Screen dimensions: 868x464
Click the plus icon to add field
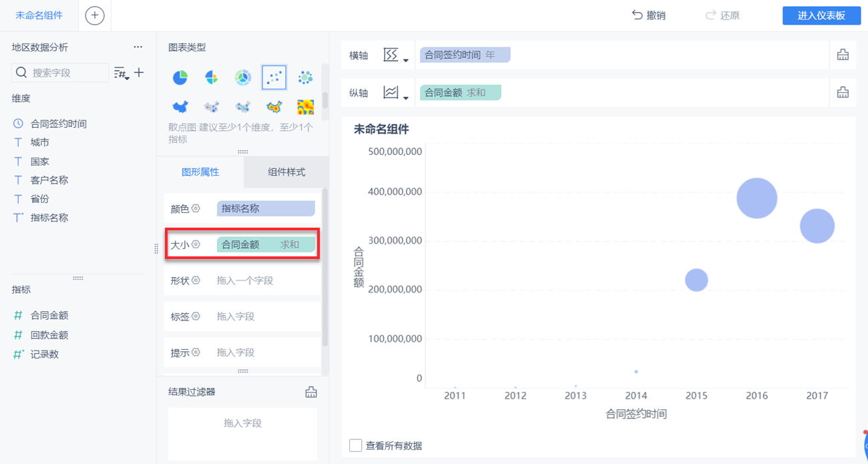[x=139, y=72]
